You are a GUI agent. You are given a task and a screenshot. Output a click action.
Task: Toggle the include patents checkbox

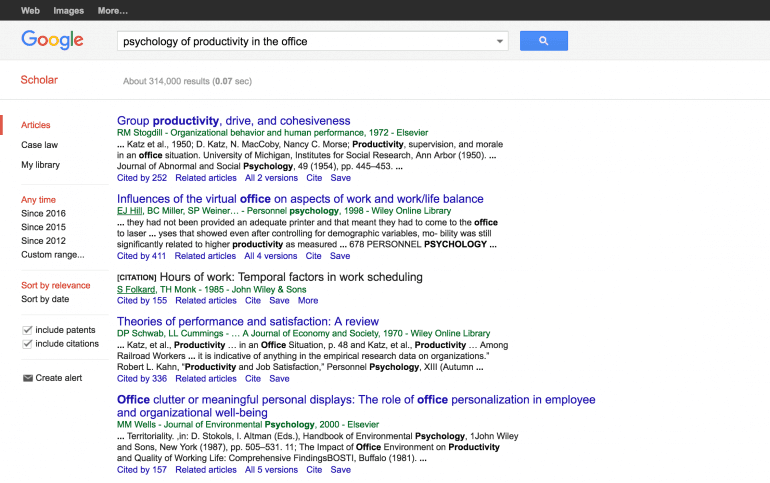coord(27,329)
